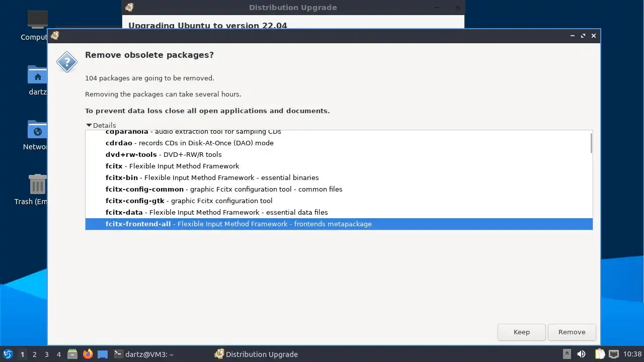
Task: Click the removable media tray icon
Action: pyautogui.click(x=567, y=354)
